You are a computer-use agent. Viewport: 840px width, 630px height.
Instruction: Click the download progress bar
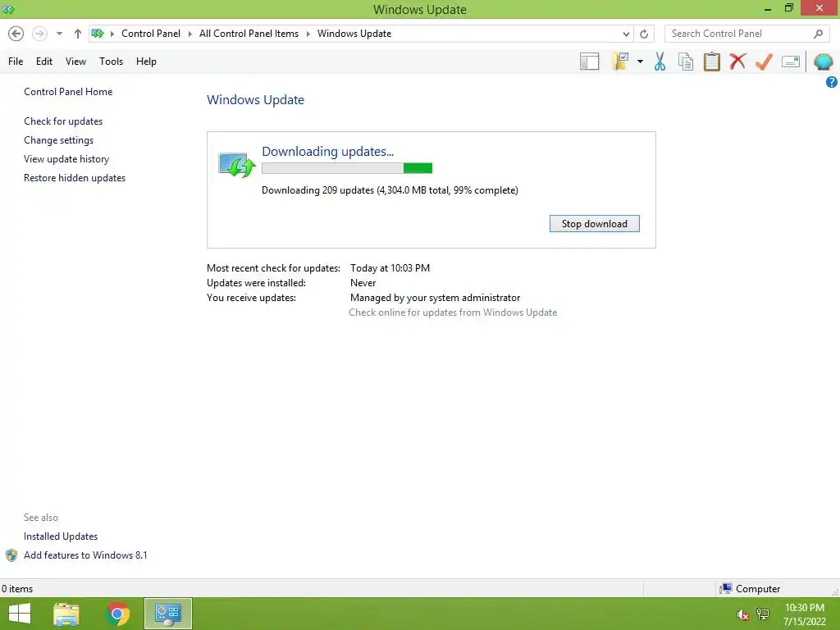point(347,168)
